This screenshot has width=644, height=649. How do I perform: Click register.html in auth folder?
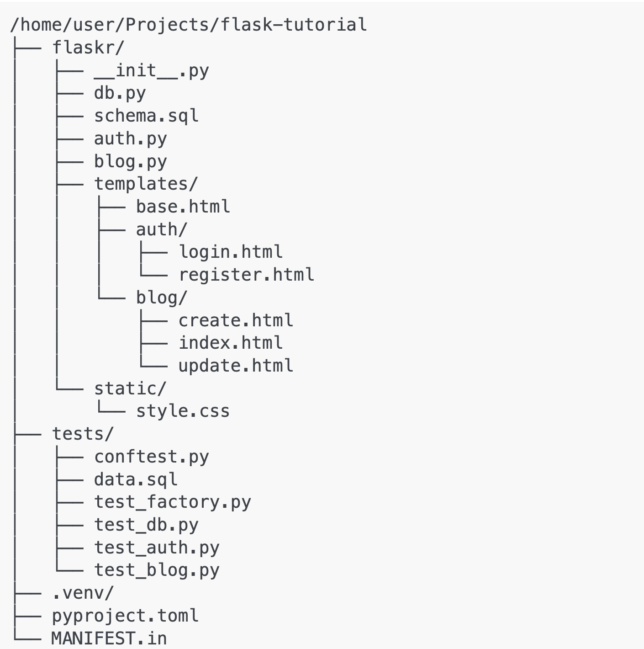246,275
